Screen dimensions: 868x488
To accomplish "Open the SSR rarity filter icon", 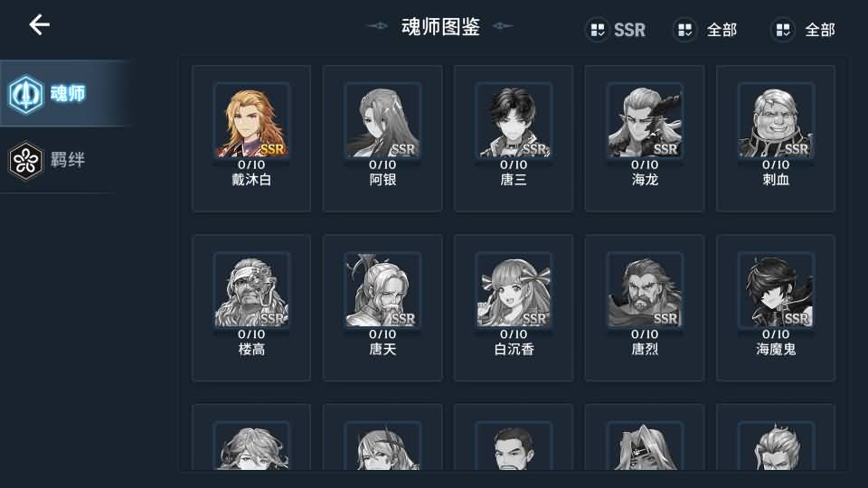I will (598, 30).
